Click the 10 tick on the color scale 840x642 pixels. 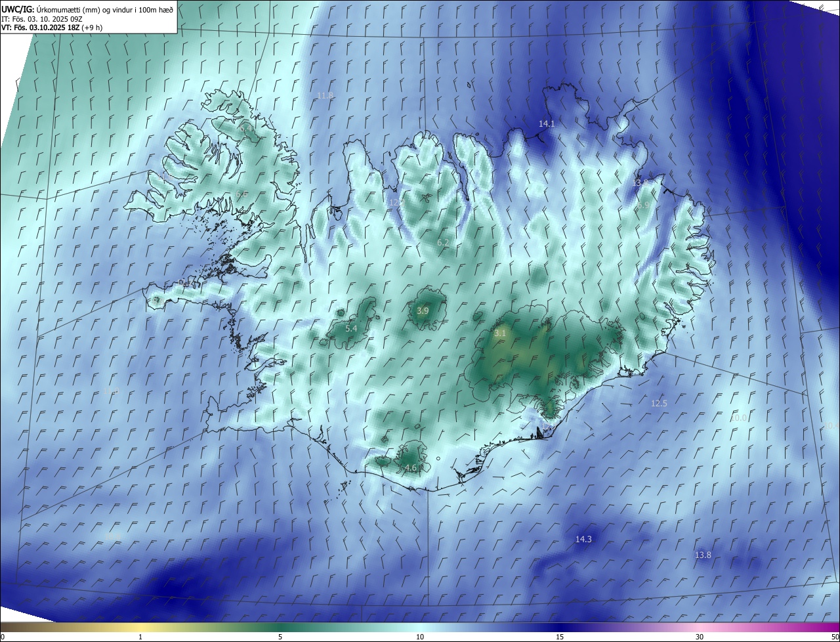click(x=420, y=637)
